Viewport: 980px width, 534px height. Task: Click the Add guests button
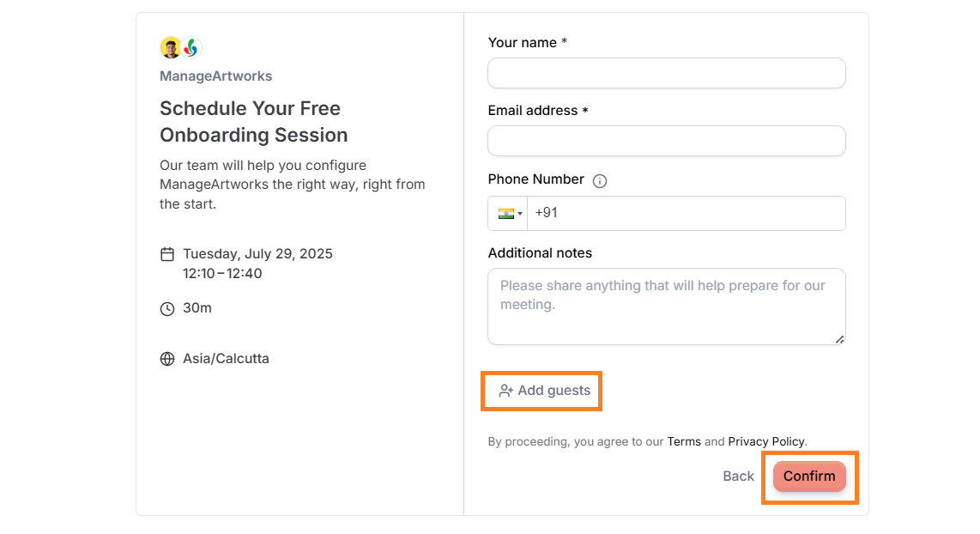(x=544, y=391)
